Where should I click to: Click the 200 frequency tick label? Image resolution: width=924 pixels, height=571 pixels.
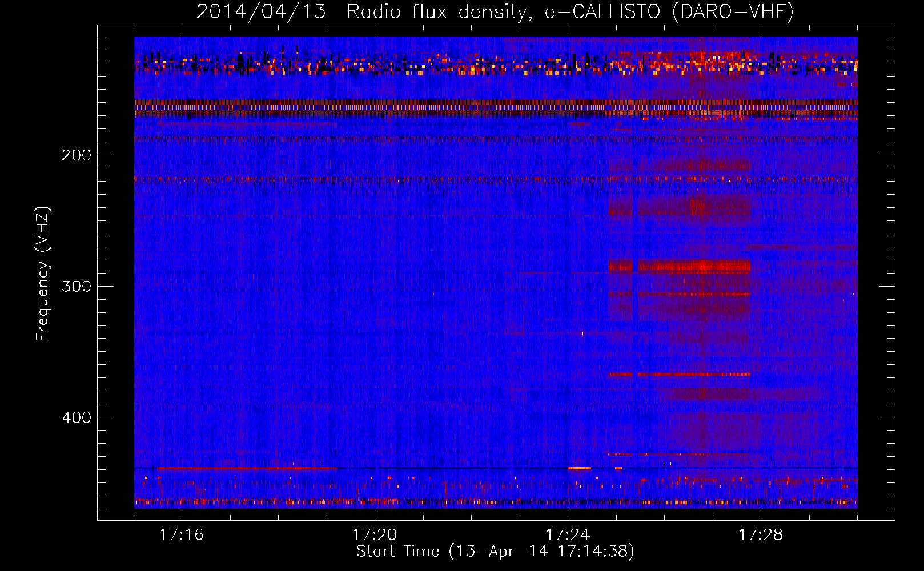pyautogui.click(x=77, y=155)
